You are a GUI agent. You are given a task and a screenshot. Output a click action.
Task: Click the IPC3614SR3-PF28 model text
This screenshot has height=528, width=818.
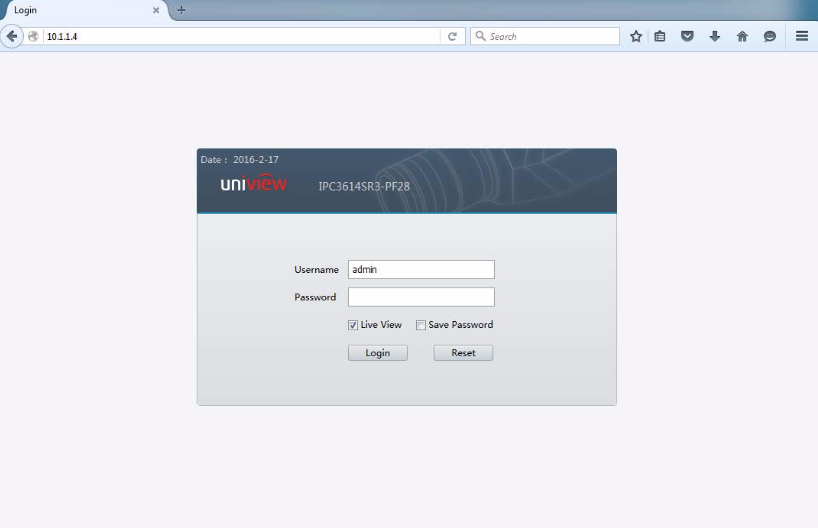(x=364, y=186)
